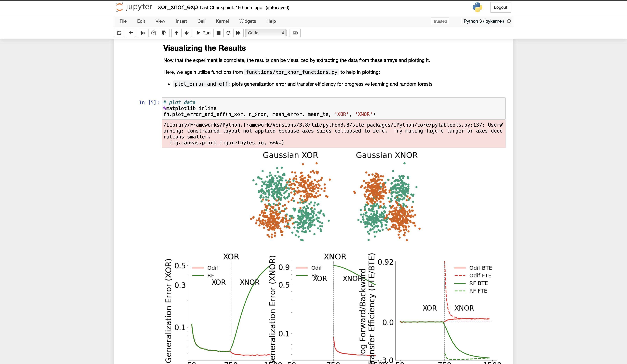This screenshot has height=364, width=627.
Task: Open the command palette keyboard icon
Action: click(295, 33)
